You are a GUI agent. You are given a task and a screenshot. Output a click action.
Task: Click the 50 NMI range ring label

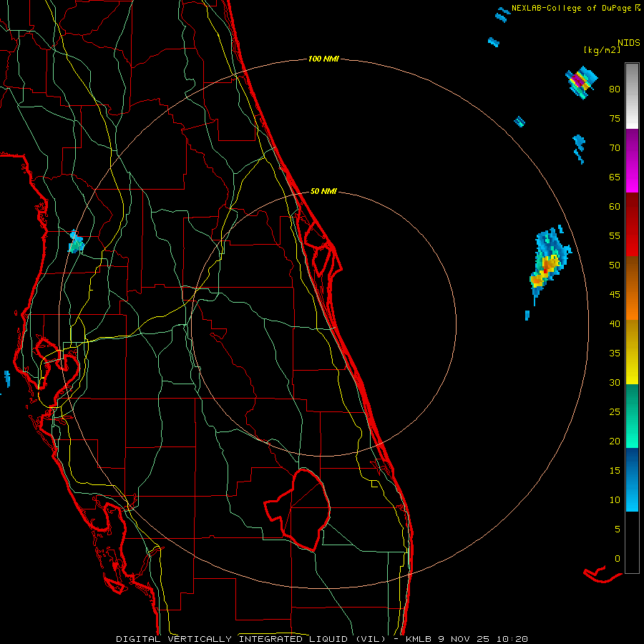[323, 191]
